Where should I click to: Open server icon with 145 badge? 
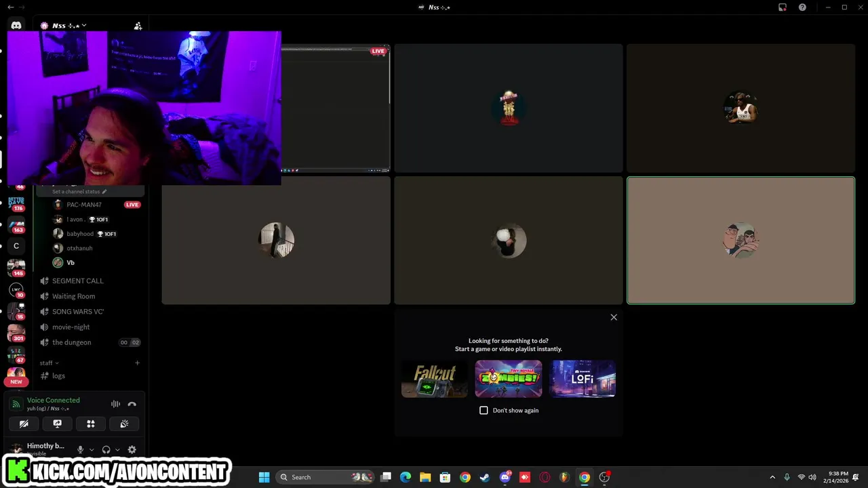pos(16,268)
